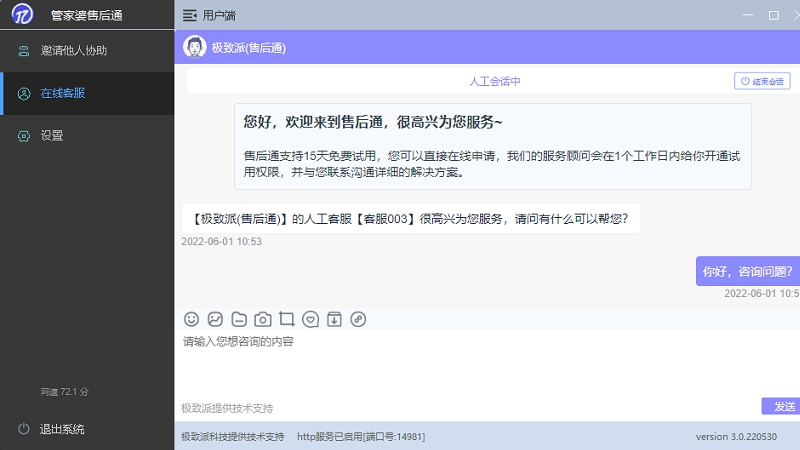
Task: Click the send image icon
Action: coord(215,319)
